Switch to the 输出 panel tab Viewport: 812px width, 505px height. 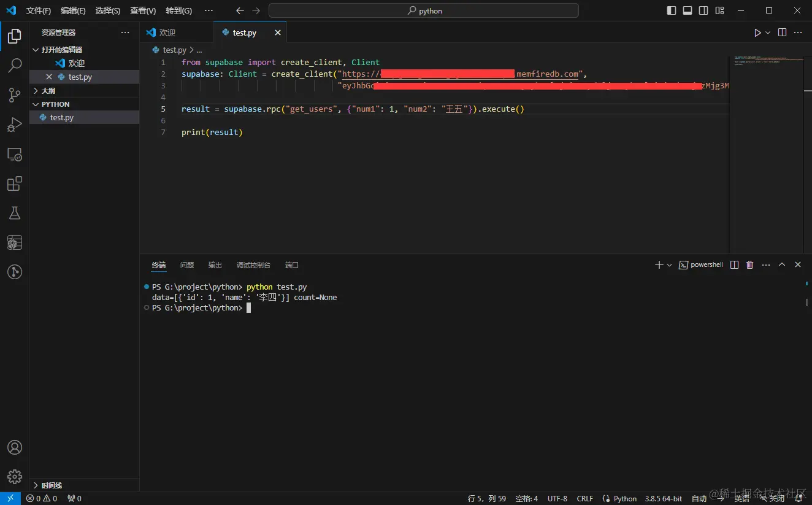[215, 265]
